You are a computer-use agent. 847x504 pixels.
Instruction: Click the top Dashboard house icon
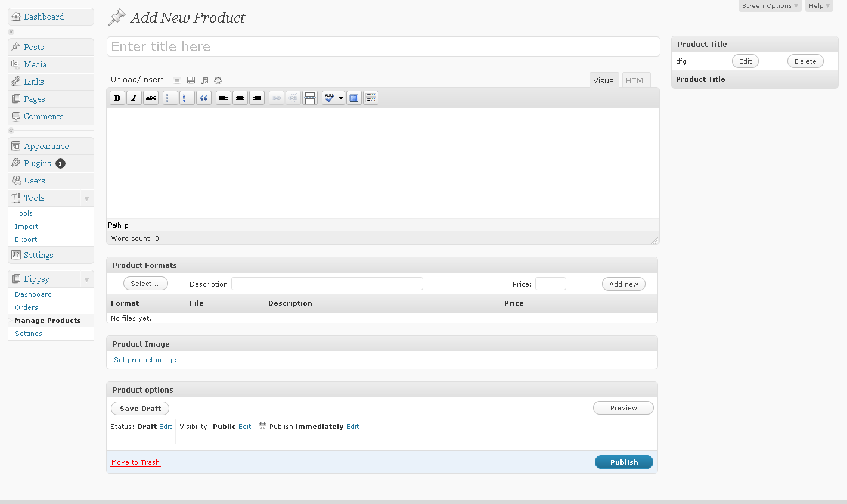[x=16, y=17]
